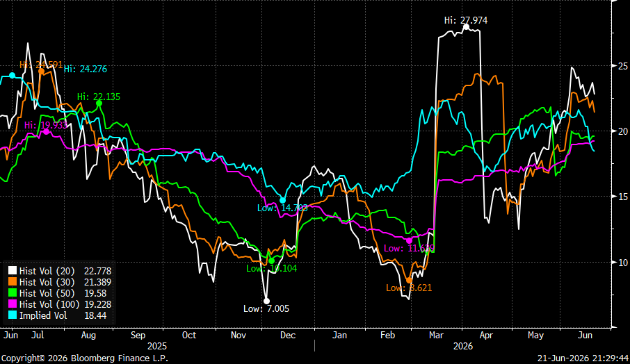Click the magenta Hi: 19.933 marker dot

[x=46, y=131]
